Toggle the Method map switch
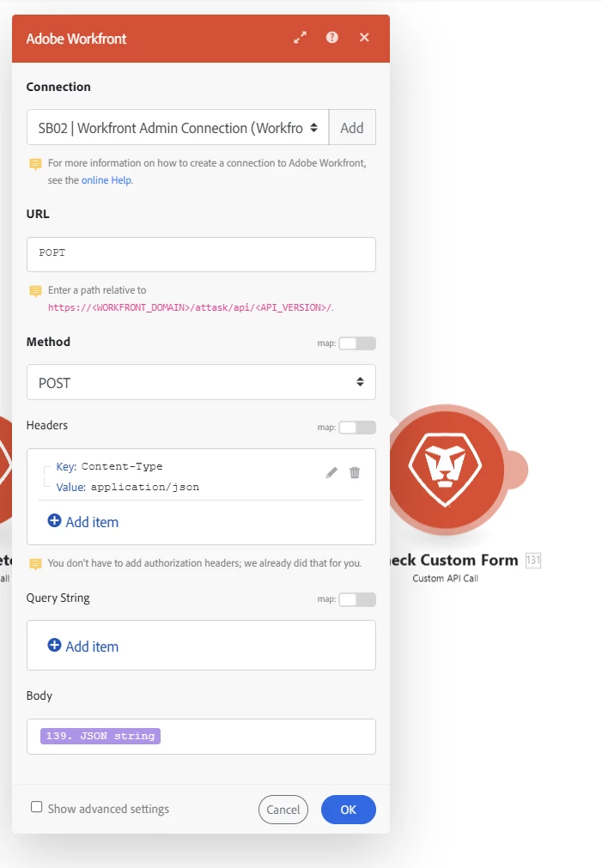 point(357,343)
